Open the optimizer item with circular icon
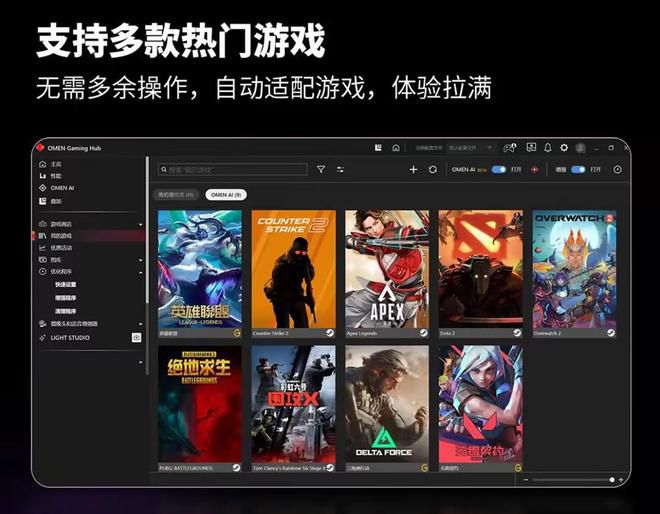Image resolution: width=660 pixels, height=514 pixels. click(55, 272)
